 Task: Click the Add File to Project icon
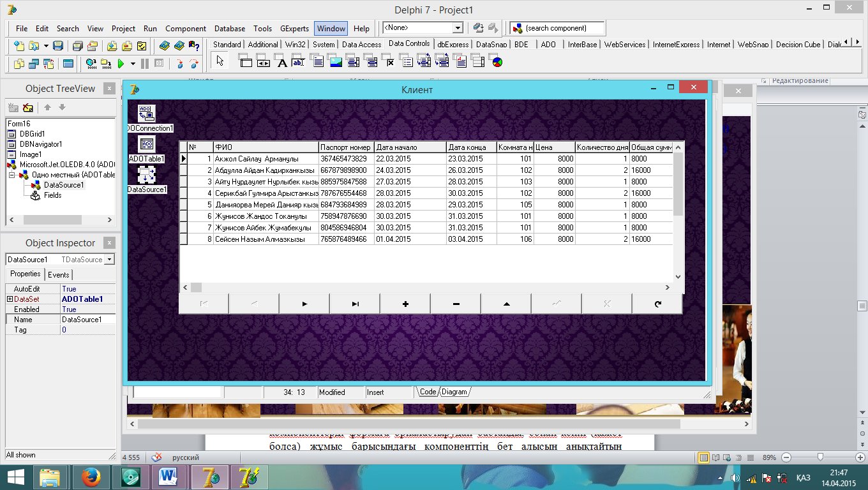(112, 45)
